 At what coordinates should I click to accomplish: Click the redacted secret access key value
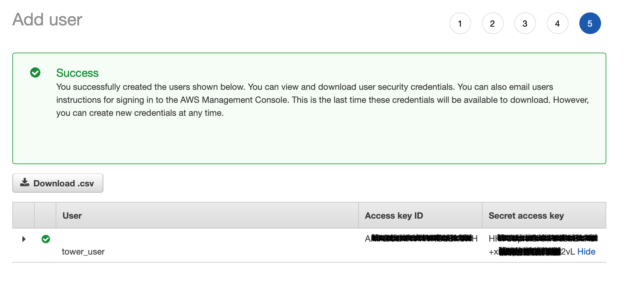532,245
